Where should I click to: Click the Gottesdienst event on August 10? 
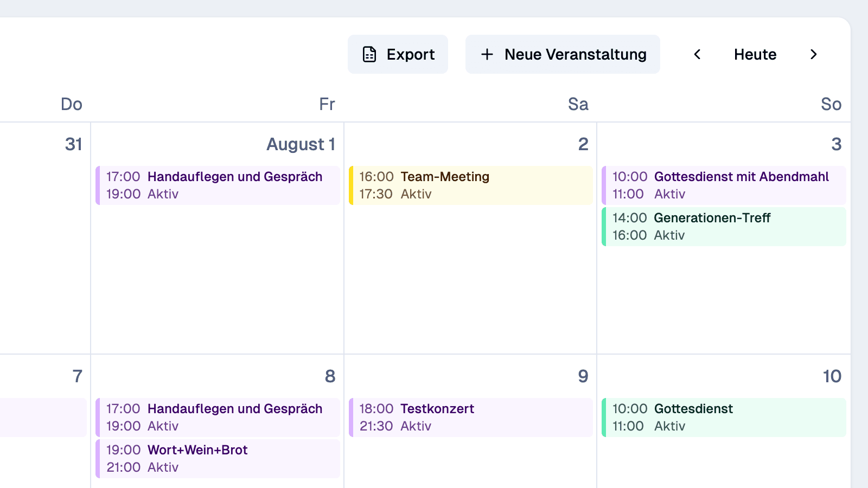point(724,417)
